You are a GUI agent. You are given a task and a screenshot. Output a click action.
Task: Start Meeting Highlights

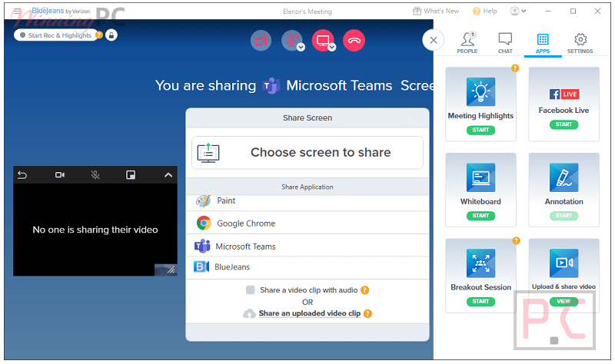(x=481, y=130)
